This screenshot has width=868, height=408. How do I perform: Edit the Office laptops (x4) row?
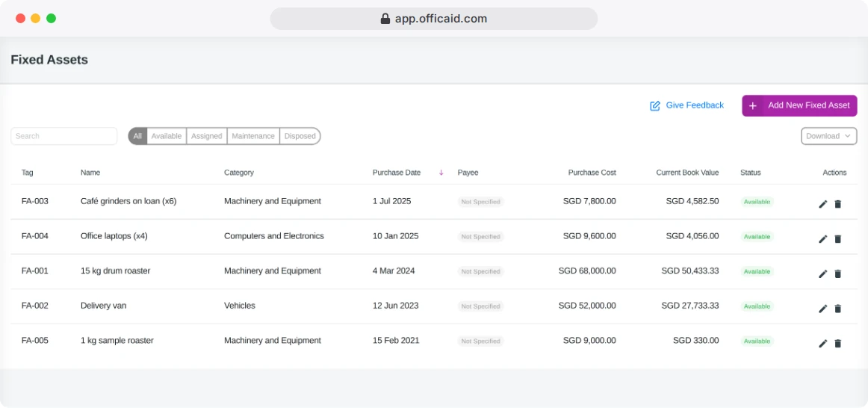pos(822,239)
